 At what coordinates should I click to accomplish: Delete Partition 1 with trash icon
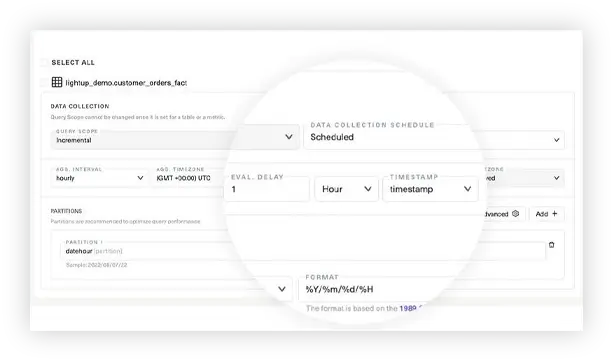click(551, 245)
